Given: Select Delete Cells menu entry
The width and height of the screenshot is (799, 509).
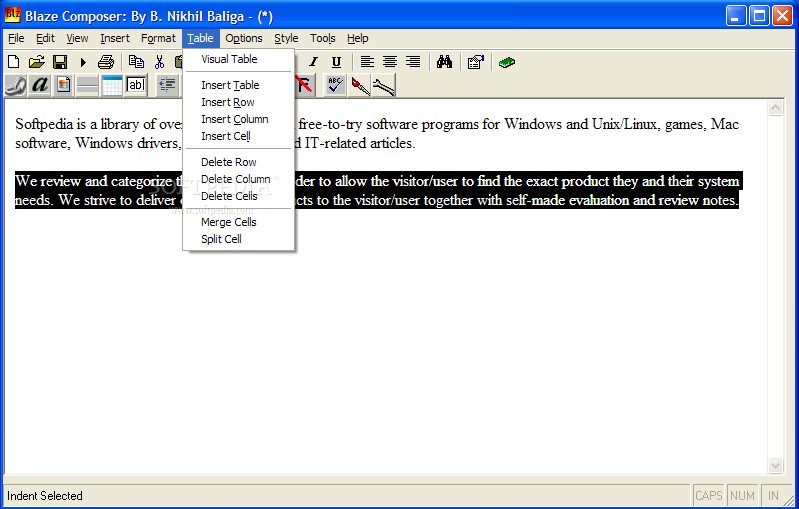Looking at the screenshot, I should click(238, 196).
